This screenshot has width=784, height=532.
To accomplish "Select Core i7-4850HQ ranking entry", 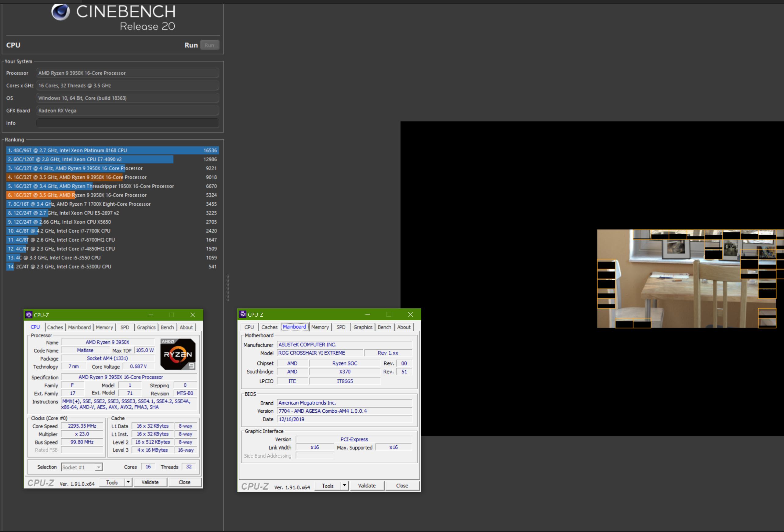I will pos(112,249).
